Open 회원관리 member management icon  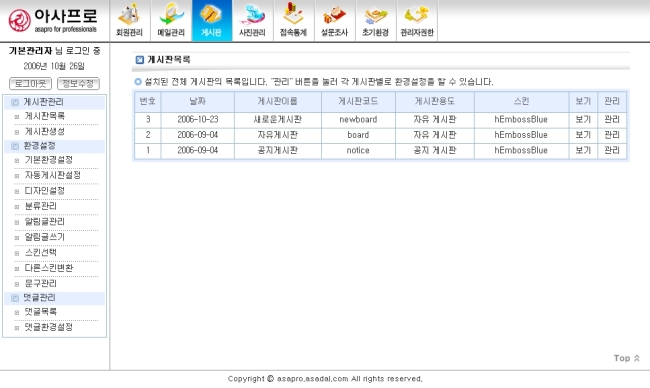[x=130, y=20]
